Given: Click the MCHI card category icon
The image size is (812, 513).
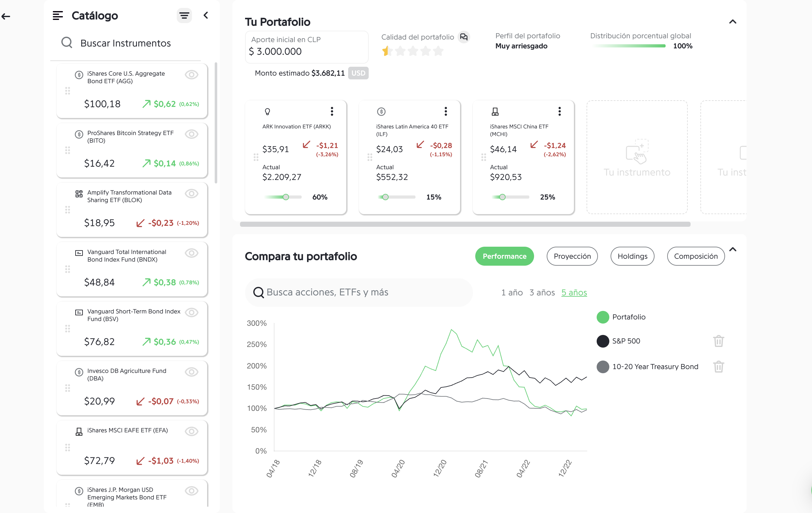Looking at the screenshot, I should (495, 111).
